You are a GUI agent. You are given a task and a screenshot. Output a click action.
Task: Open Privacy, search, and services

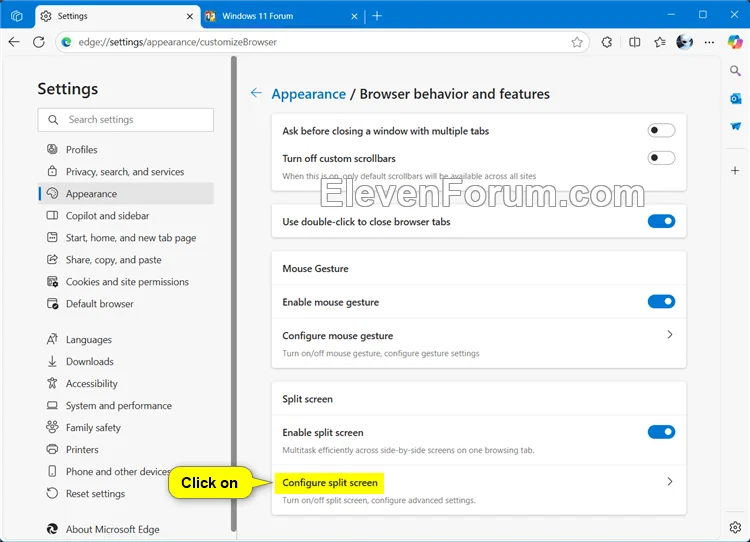[x=126, y=172]
